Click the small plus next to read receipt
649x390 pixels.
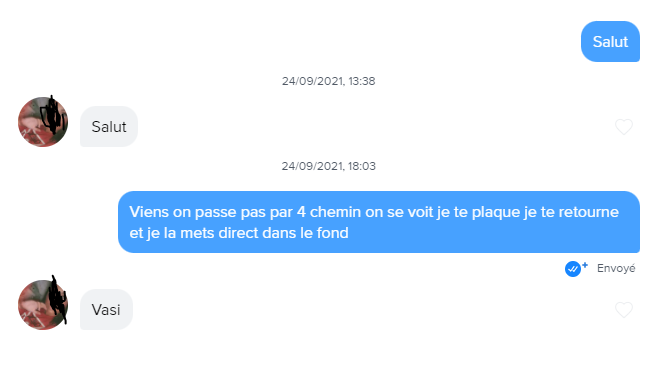click(x=585, y=265)
